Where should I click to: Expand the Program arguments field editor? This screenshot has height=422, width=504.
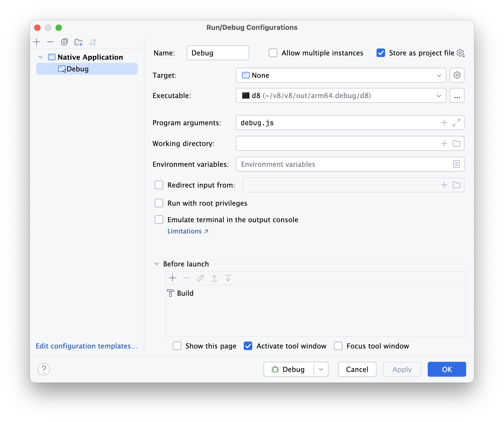click(x=456, y=123)
